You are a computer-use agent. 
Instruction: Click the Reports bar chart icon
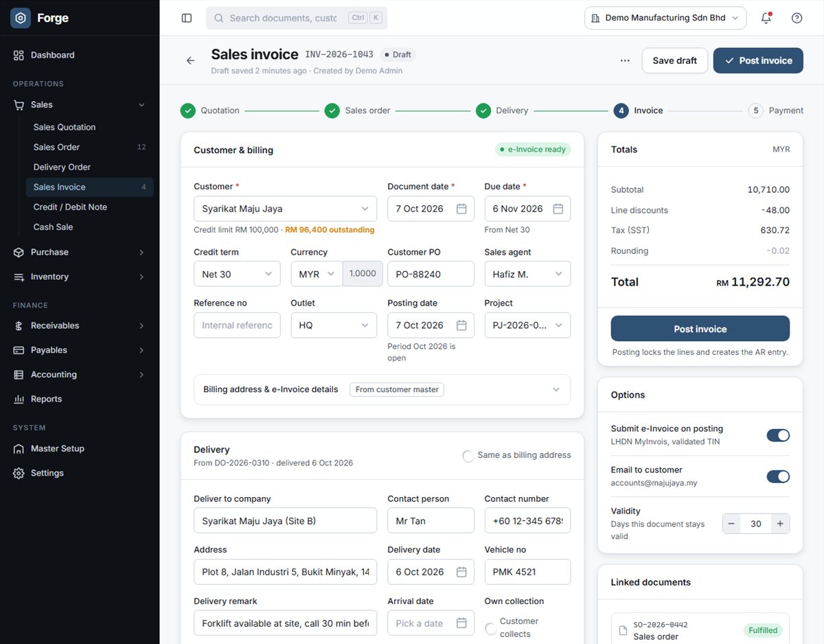[x=19, y=399]
